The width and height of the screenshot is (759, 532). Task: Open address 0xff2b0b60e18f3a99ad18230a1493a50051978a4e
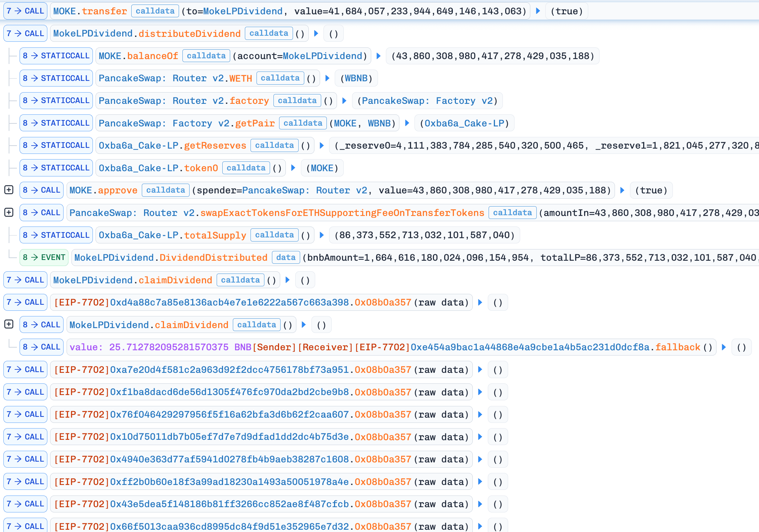(x=229, y=482)
